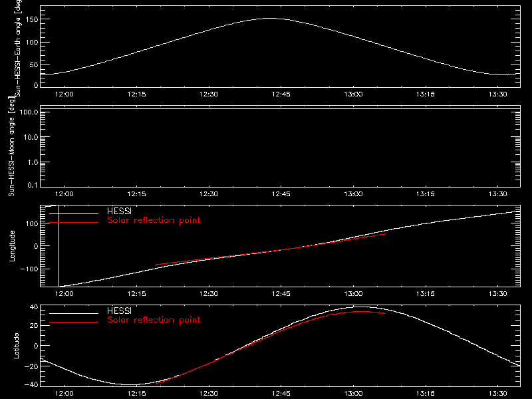Screen dimensions: 532x399
Task: Select the HESSI legend label in Longitude plot
Action: click(119, 211)
